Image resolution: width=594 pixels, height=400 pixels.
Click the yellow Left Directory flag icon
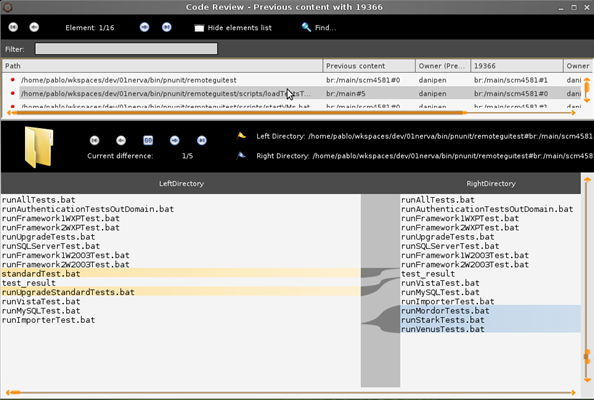tap(241, 136)
